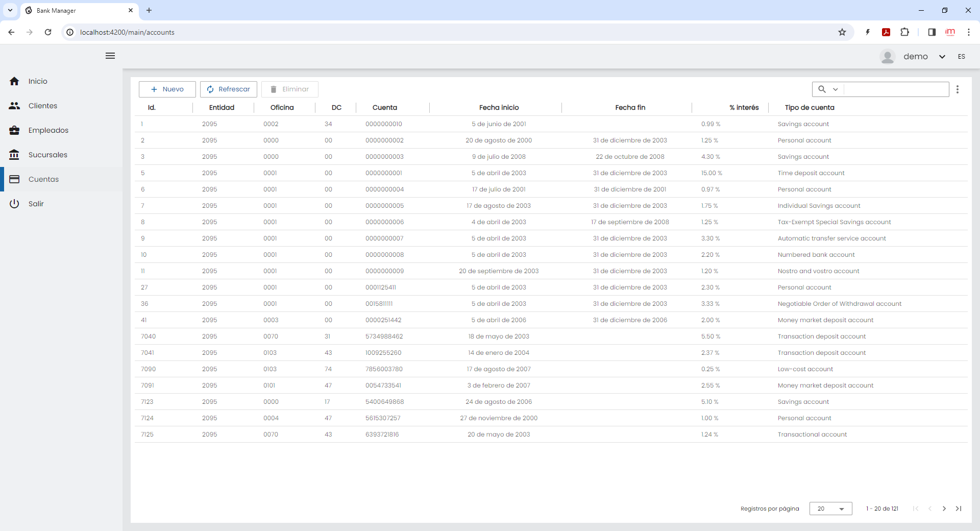Screen dimensions: 980x531
Task: Sort by Tipo de cuenta column
Action: click(x=810, y=108)
